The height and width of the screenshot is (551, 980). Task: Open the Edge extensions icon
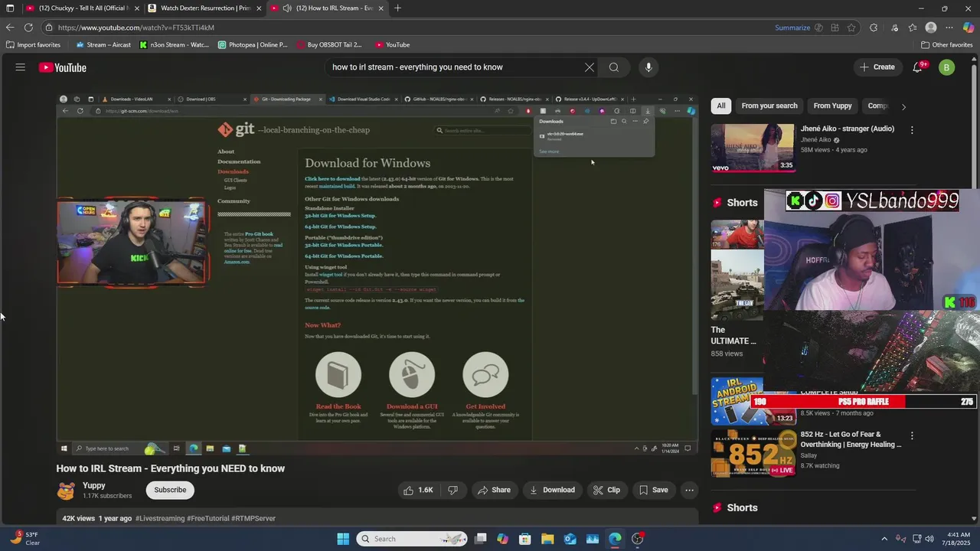point(874,28)
